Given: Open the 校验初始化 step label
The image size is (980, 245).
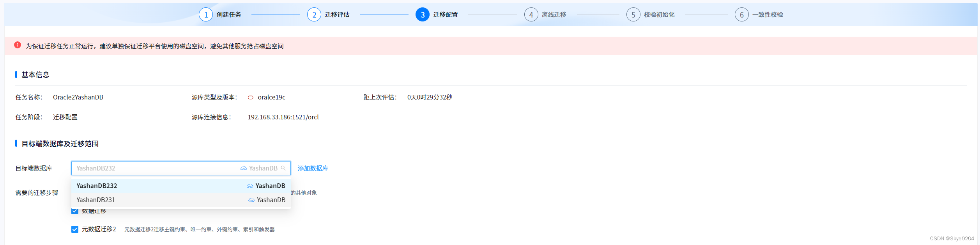Looking at the screenshot, I should [659, 15].
